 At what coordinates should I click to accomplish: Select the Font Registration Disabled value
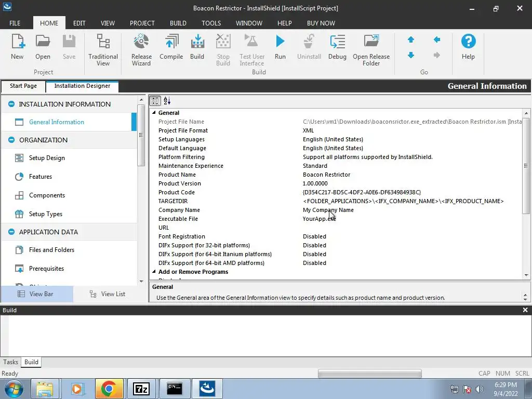coord(314,236)
